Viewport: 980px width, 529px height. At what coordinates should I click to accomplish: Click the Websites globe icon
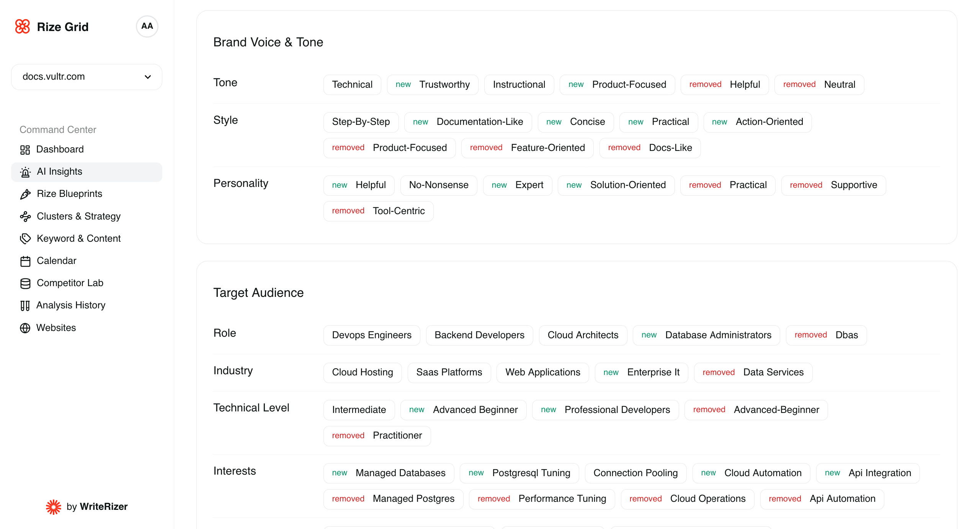click(25, 328)
